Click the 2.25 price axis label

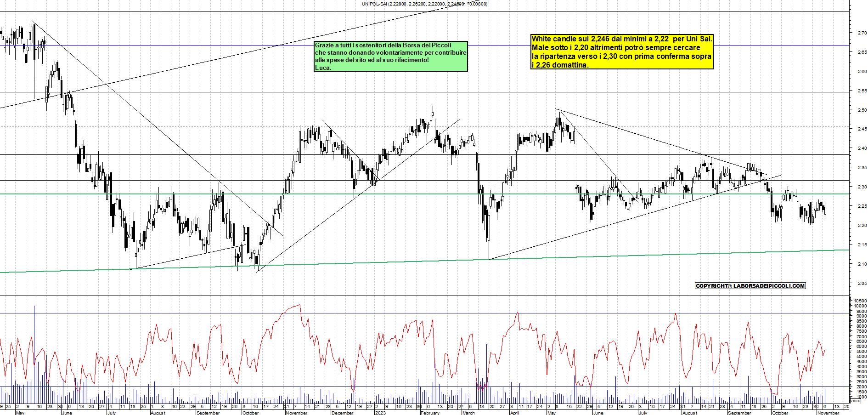pyautogui.click(x=862, y=206)
